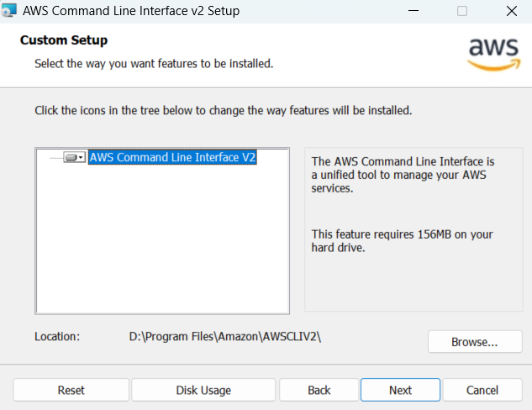Click the 'This feature requires 156MB' text
Image resolution: width=532 pixels, height=410 pixels.
tap(402, 241)
